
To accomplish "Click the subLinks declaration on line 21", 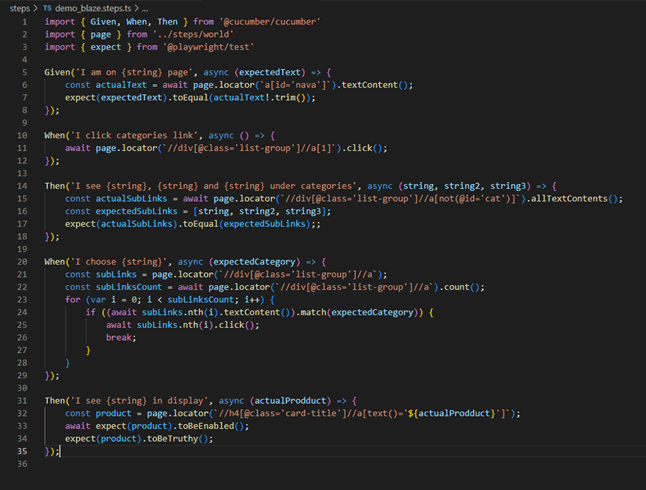I will coord(116,274).
